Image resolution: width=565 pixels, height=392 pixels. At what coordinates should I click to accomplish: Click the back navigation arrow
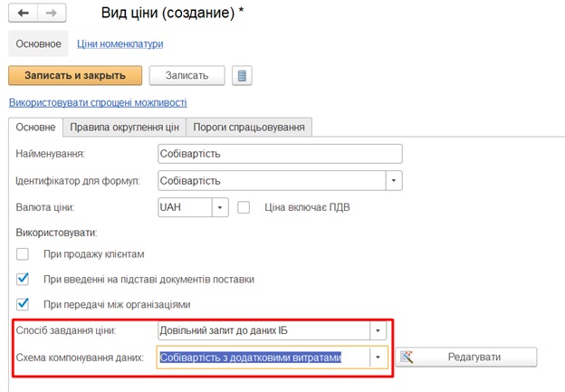coord(24,14)
